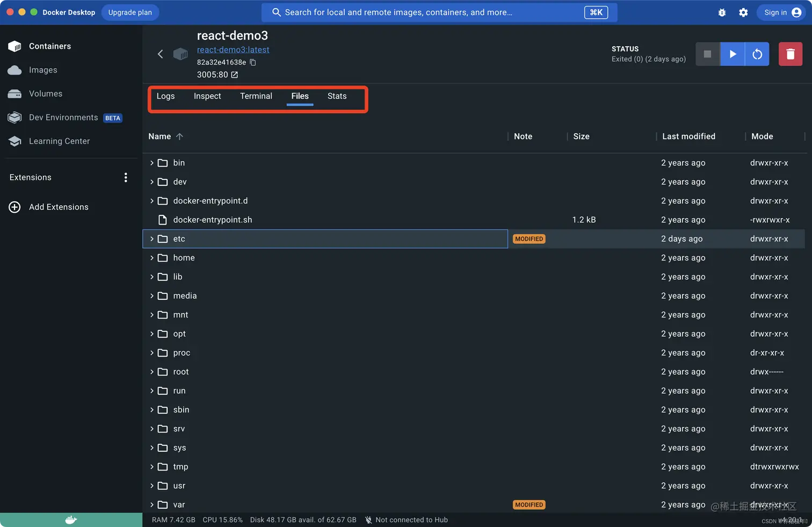Open the troubleshoot bug icon
This screenshot has width=812, height=527.
tap(722, 12)
